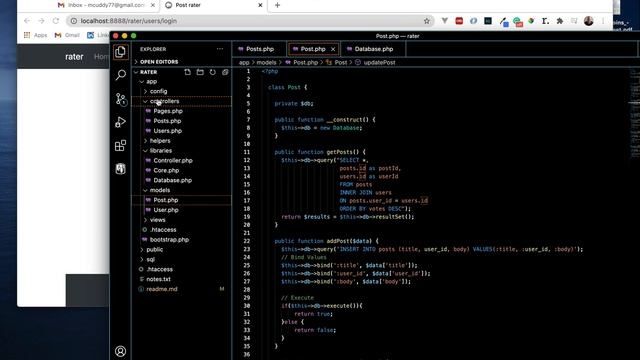Close the Post.php editor tab
Image resolution: width=640 pixels, height=360 pixels.
tap(333, 49)
